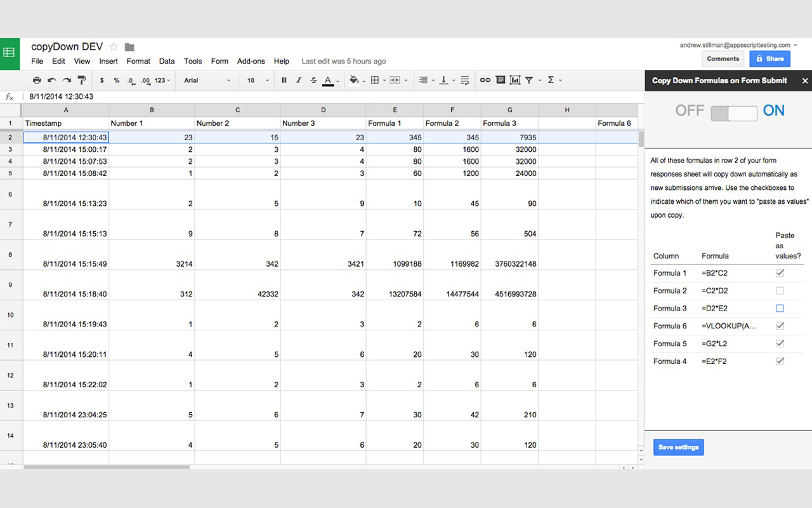Insert a comment from toolbar
The height and width of the screenshot is (508, 812).
pyautogui.click(x=501, y=80)
